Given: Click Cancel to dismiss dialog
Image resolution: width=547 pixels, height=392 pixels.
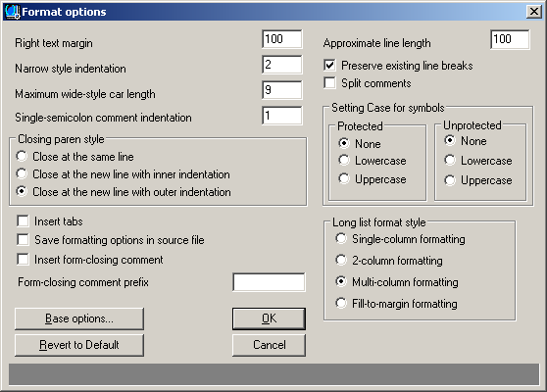Looking at the screenshot, I should click(x=269, y=345).
